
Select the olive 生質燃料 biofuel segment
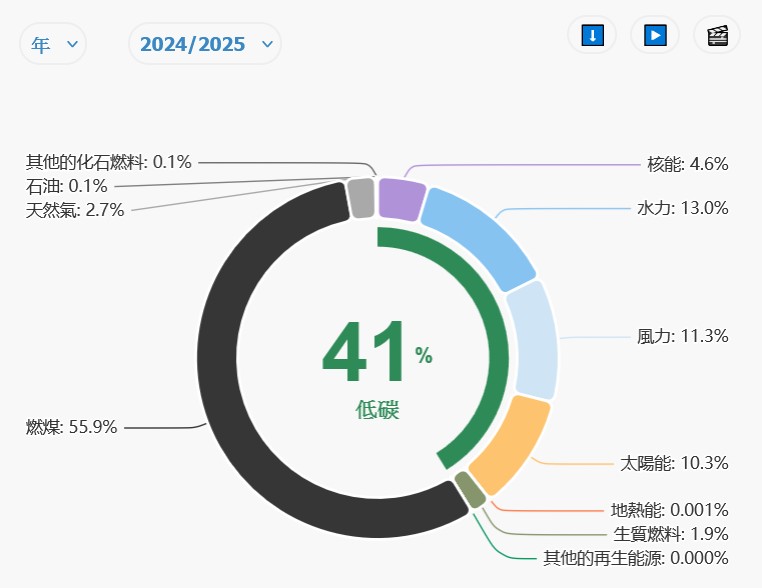tap(470, 489)
